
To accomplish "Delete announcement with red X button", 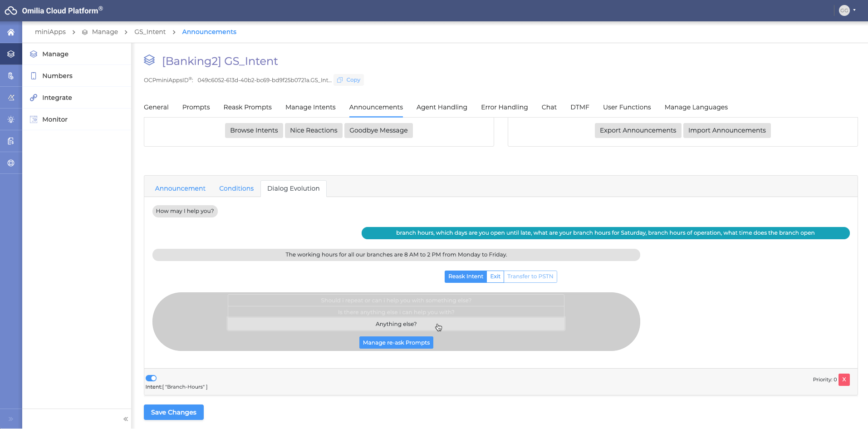I will (844, 380).
